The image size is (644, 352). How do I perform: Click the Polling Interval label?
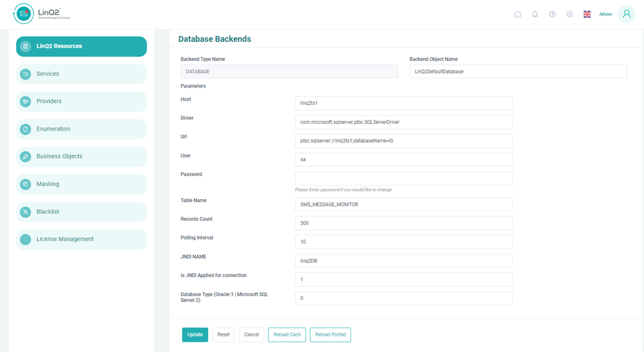[x=196, y=238]
